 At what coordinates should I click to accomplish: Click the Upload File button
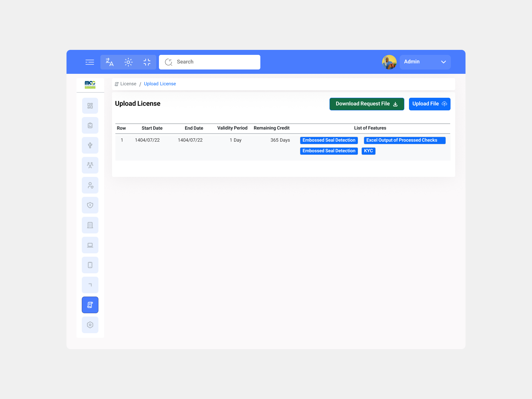point(430,104)
